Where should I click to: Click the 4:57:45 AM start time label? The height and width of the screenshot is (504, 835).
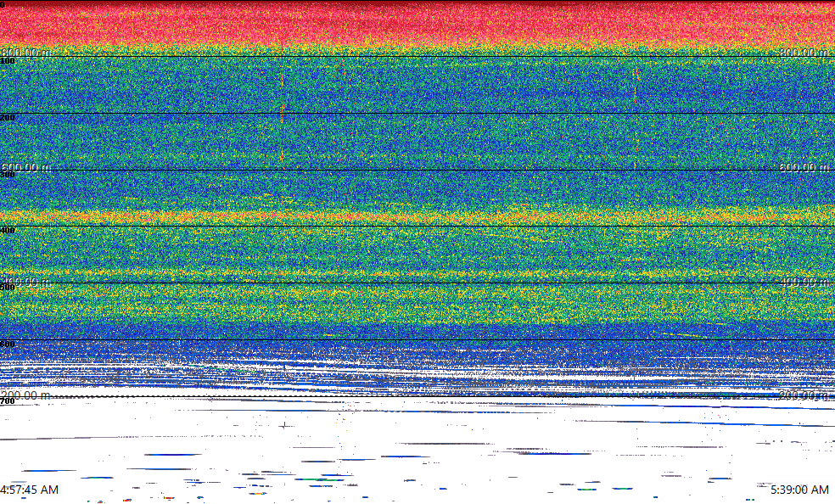pos(30,490)
